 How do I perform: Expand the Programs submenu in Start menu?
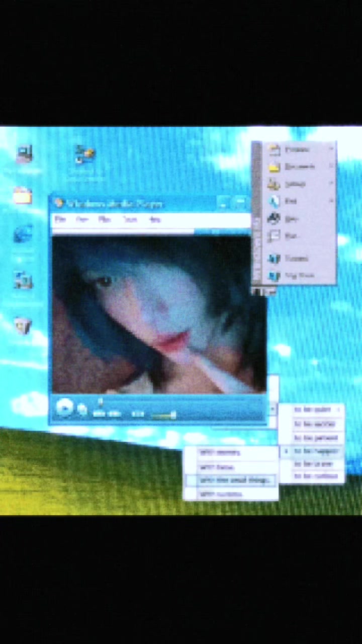300,149
